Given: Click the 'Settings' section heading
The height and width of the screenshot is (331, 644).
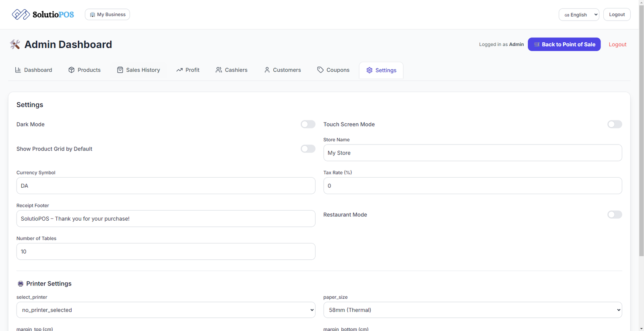Looking at the screenshot, I should point(30,105).
